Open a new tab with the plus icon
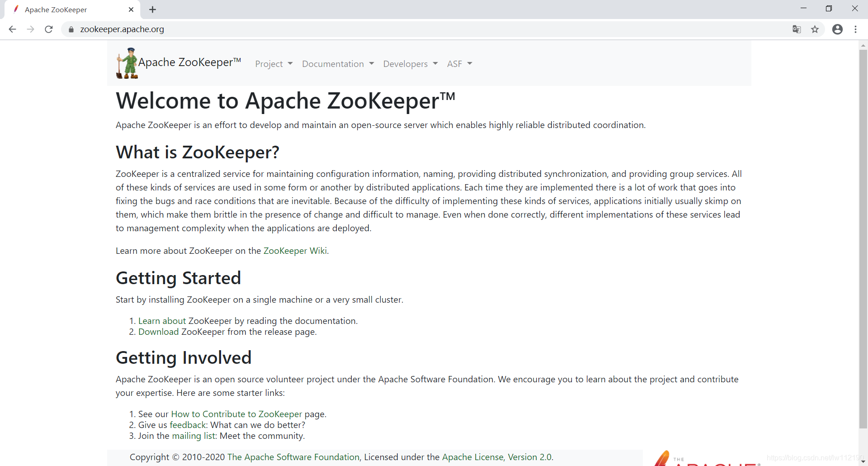868x466 pixels. coord(152,10)
